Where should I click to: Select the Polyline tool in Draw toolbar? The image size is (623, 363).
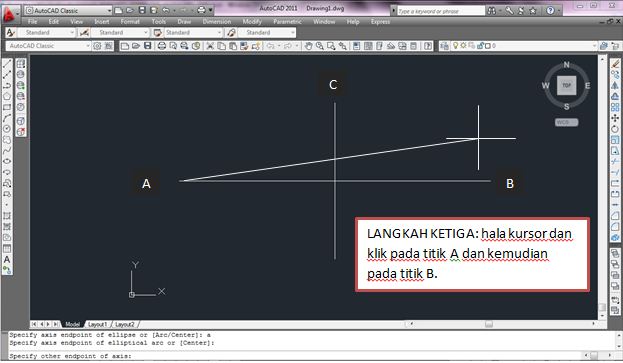coord(7,85)
